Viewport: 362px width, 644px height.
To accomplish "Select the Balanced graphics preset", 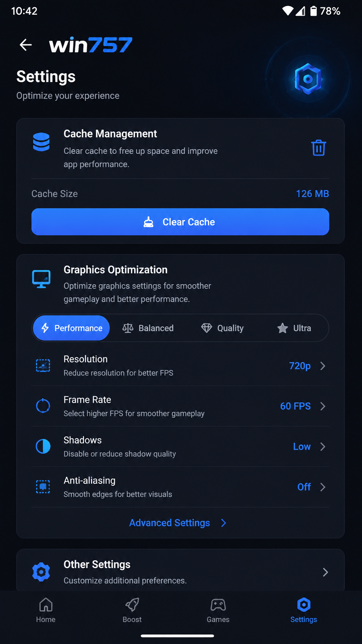I will tap(148, 328).
